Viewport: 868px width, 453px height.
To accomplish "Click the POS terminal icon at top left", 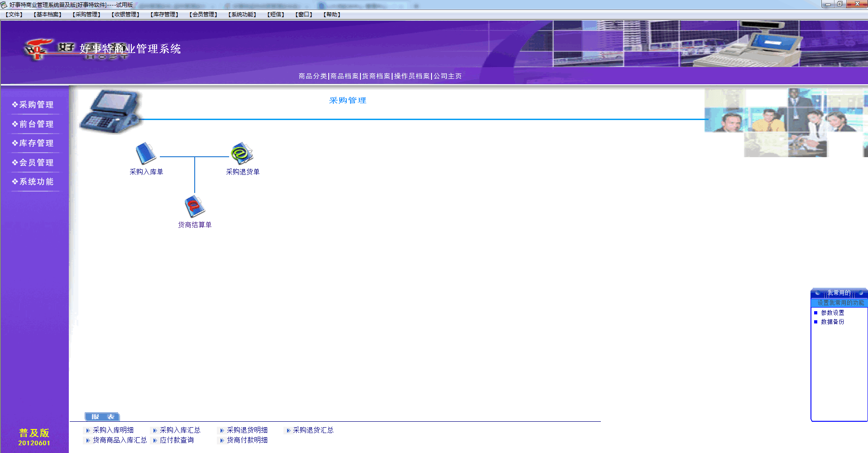I will [x=111, y=111].
